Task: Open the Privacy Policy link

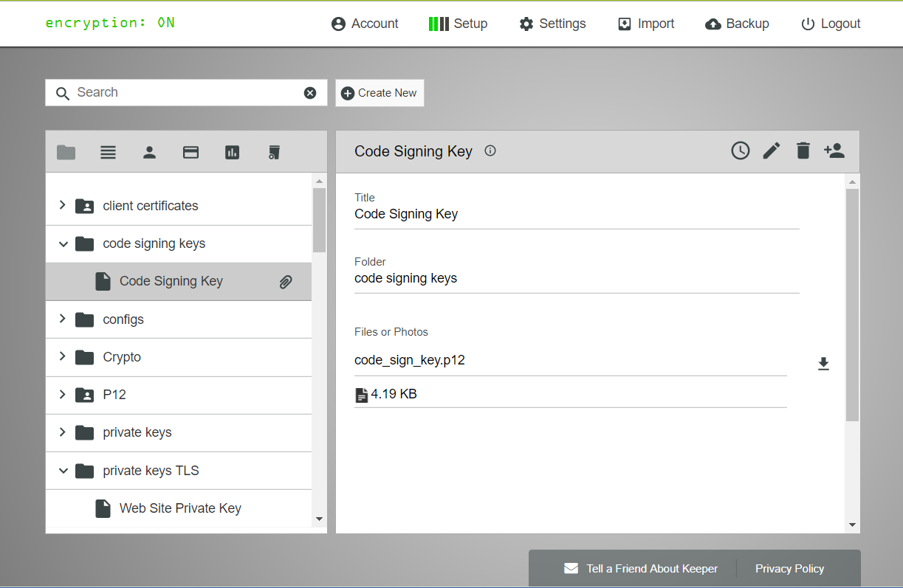Action: pyautogui.click(x=789, y=569)
